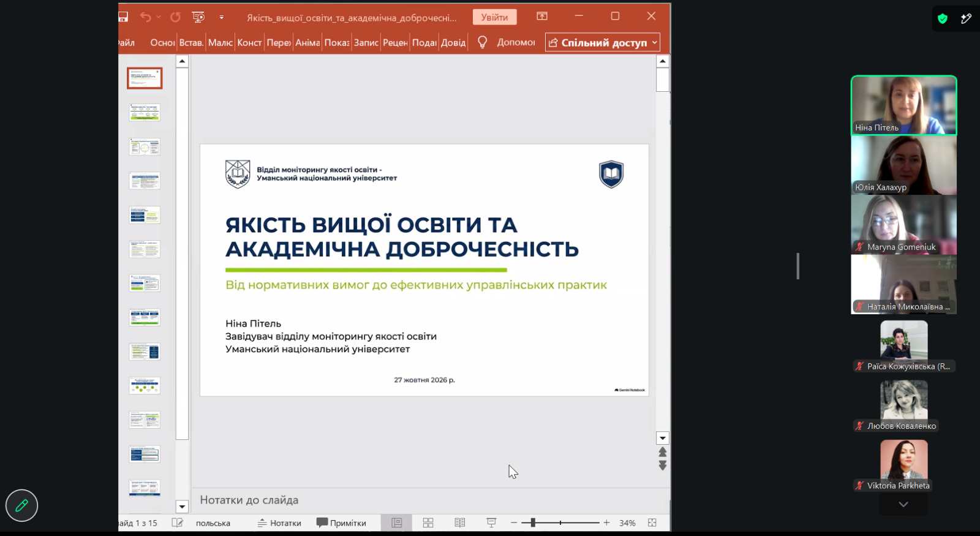The image size is (980, 536).
Task: Click the Save icon in PowerPoint title bar
Action: [123, 17]
